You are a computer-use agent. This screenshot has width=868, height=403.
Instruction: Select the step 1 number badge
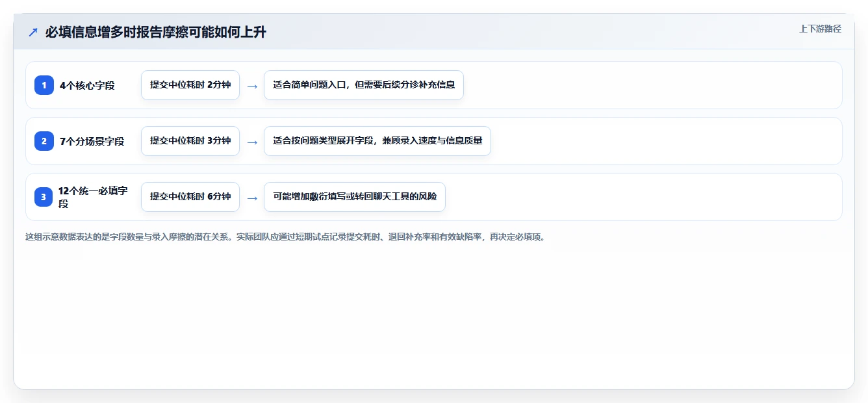tap(44, 85)
